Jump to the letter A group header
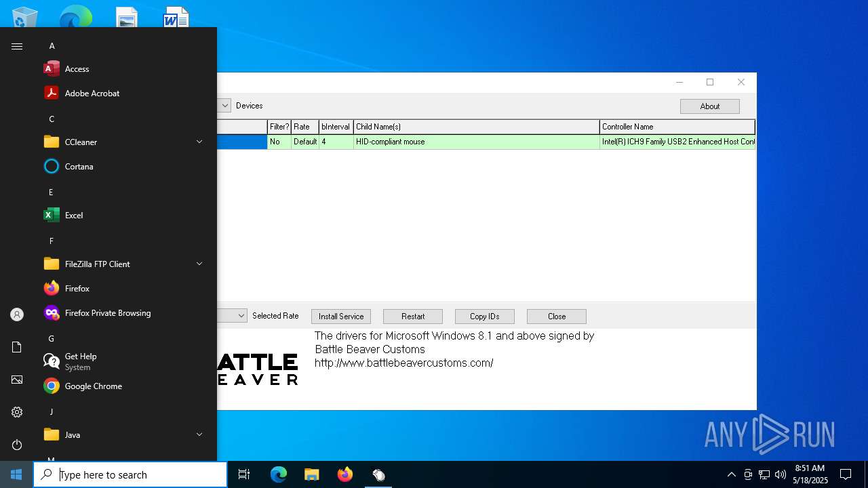The height and width of the screenshot is (488, 868). (52, 46)
